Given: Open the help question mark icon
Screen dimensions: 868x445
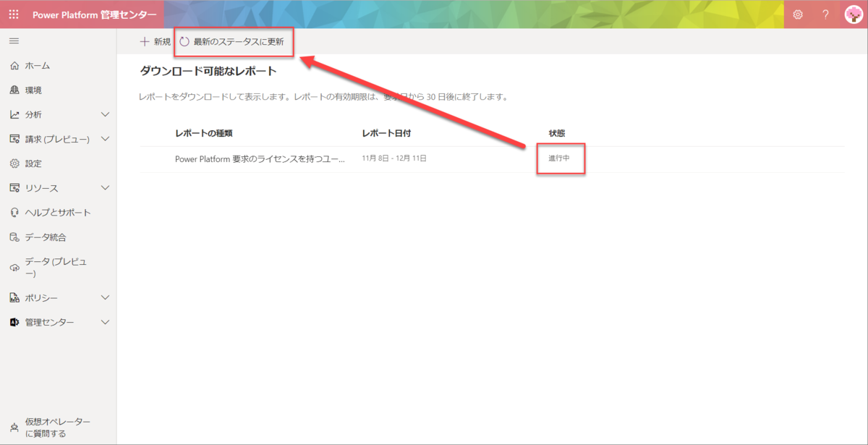Looking at the screenshot, I should 825,14.
